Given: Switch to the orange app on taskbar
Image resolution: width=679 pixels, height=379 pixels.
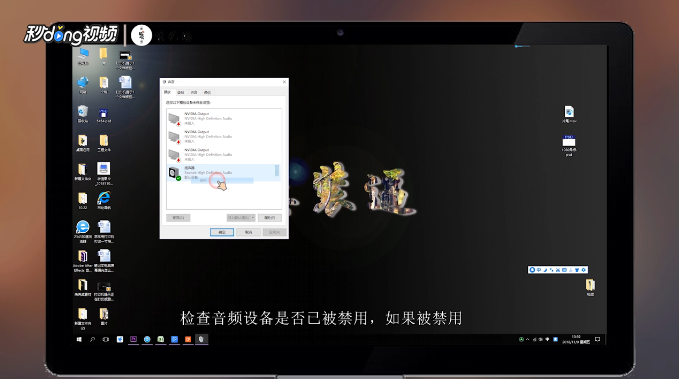Looking at the screenshot, I should (x=188, y=340).
